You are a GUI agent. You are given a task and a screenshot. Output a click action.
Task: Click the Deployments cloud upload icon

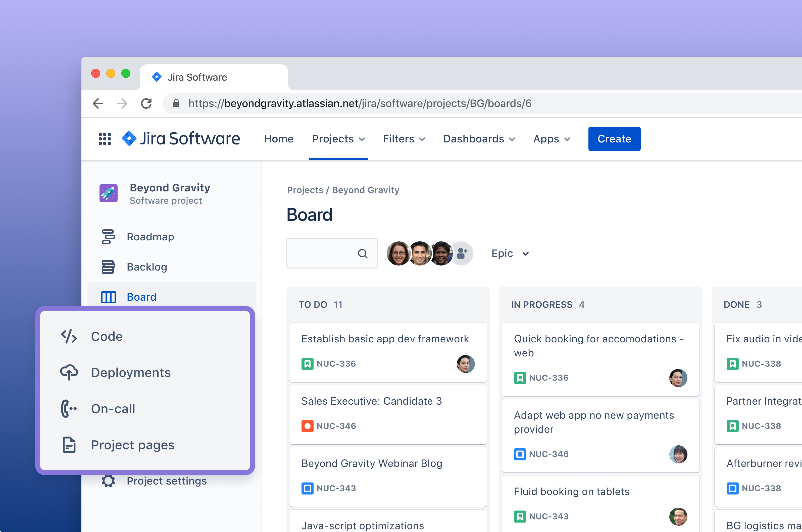pyautogui.click(x=69, y=372)
